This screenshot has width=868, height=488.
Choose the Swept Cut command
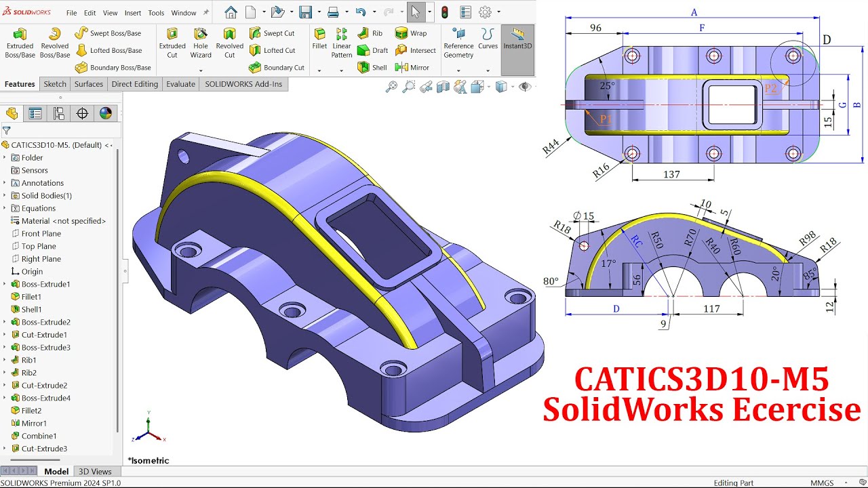(x=271, y=33)
